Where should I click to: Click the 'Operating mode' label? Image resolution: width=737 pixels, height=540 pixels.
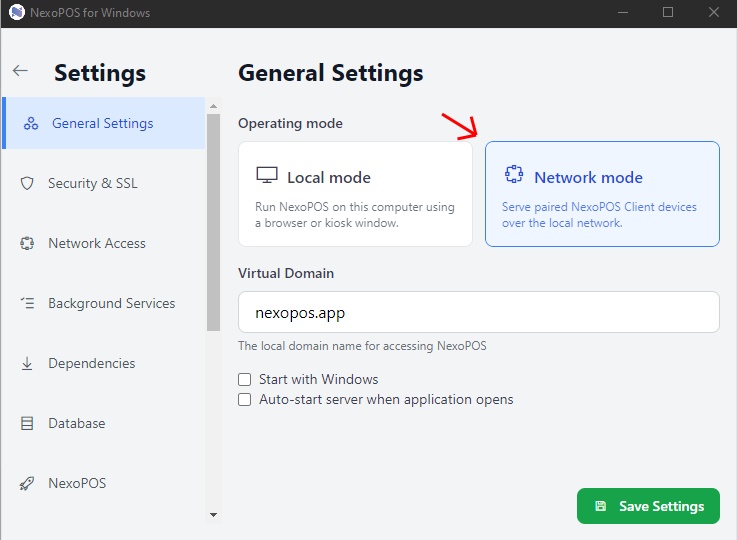(x=290, y=123)
